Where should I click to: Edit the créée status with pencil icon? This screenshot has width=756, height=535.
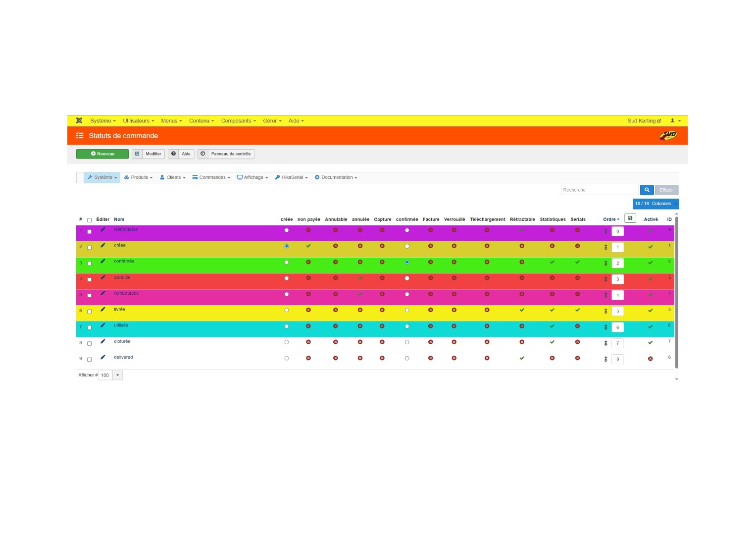pos(103,245)
